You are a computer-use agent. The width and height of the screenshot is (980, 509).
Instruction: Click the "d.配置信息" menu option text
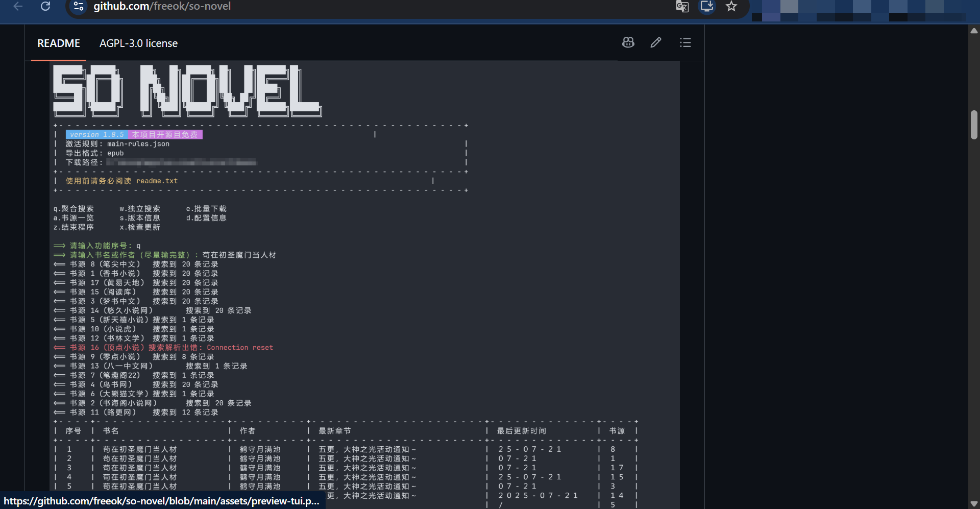point(206,218)
